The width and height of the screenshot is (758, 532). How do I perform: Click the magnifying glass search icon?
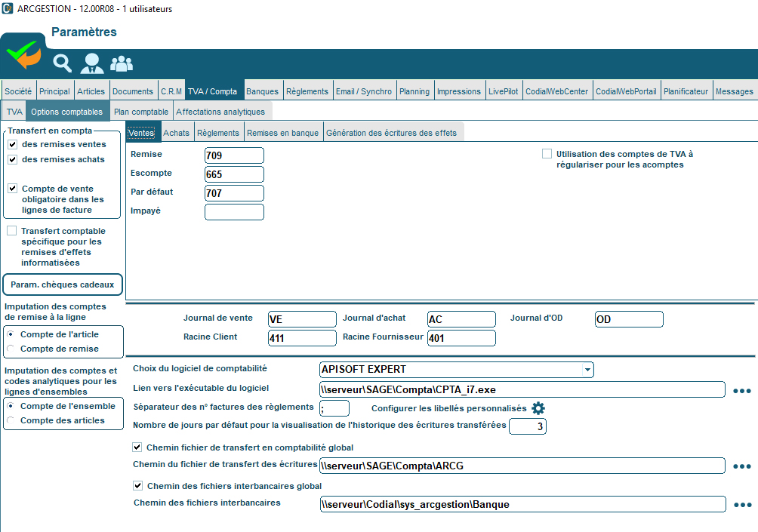coord(62,63)
